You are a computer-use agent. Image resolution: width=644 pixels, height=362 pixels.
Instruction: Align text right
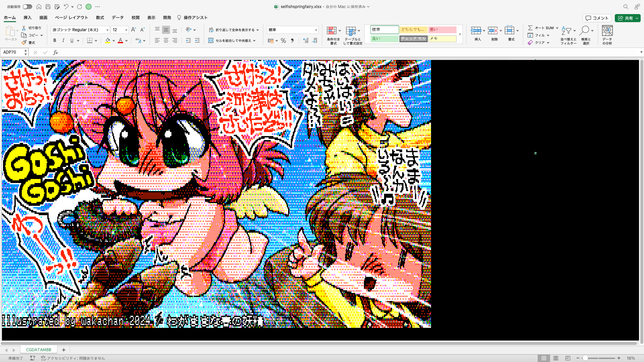[175, 41]
